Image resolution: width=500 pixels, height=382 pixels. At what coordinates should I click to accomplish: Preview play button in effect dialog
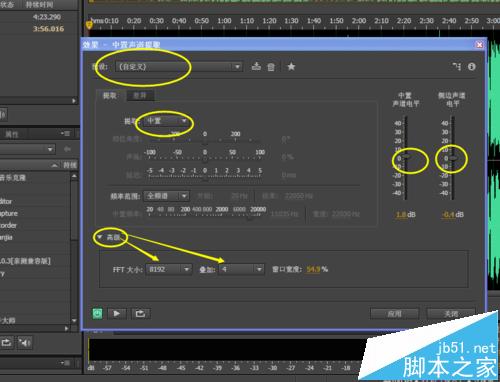tap(117, 313)
